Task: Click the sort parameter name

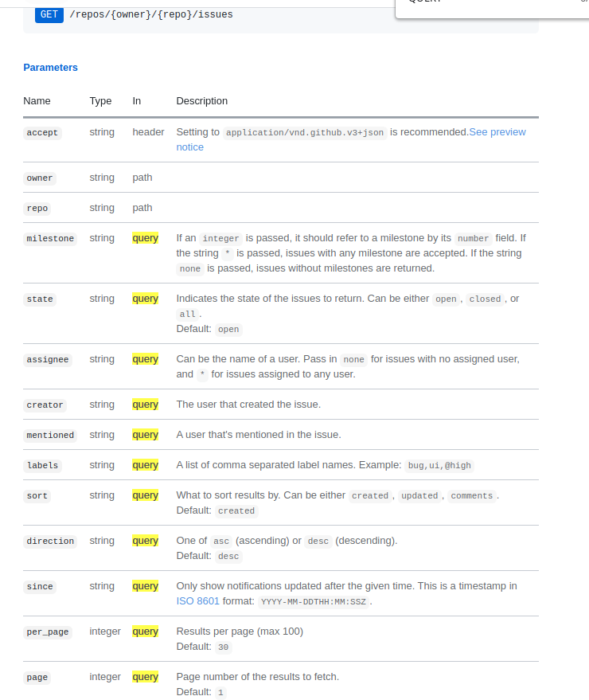Action: point(37,496)
